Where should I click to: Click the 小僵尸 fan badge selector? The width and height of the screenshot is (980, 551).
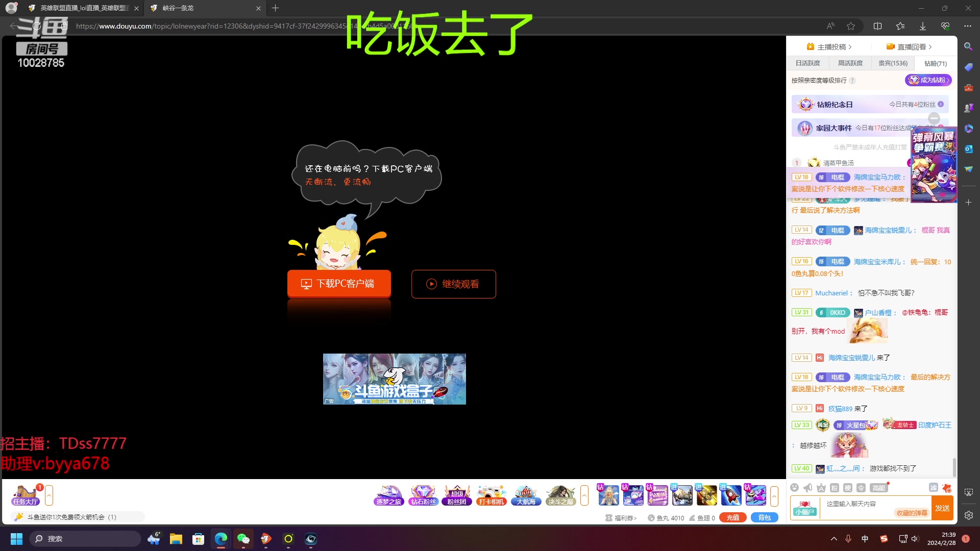[805, 508]
